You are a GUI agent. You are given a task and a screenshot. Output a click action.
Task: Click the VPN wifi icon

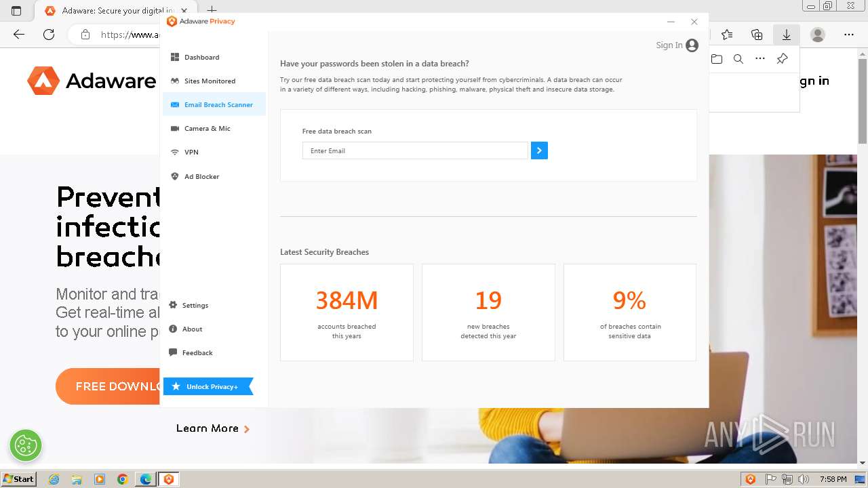pos(175,152)
